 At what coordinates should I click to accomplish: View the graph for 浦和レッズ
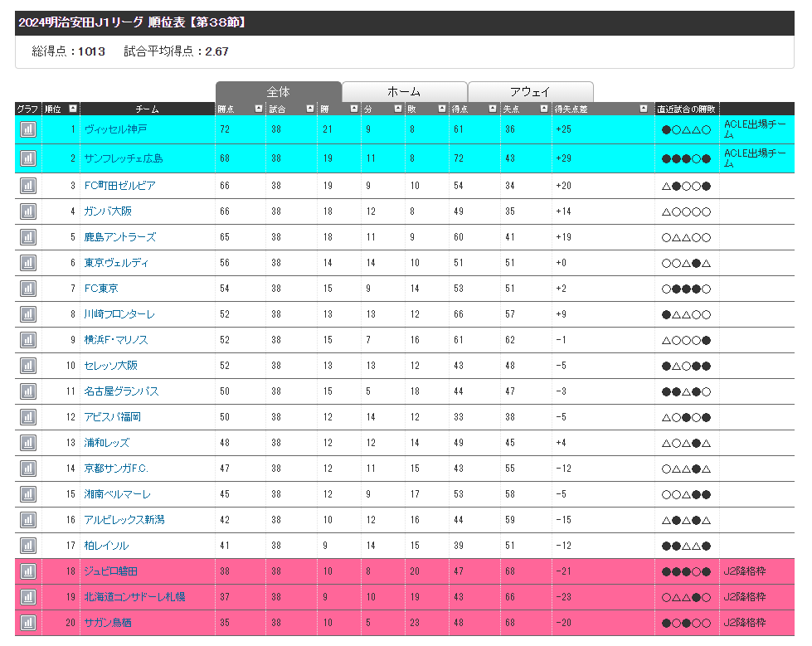pyautogui.click(x=28, y=443)
